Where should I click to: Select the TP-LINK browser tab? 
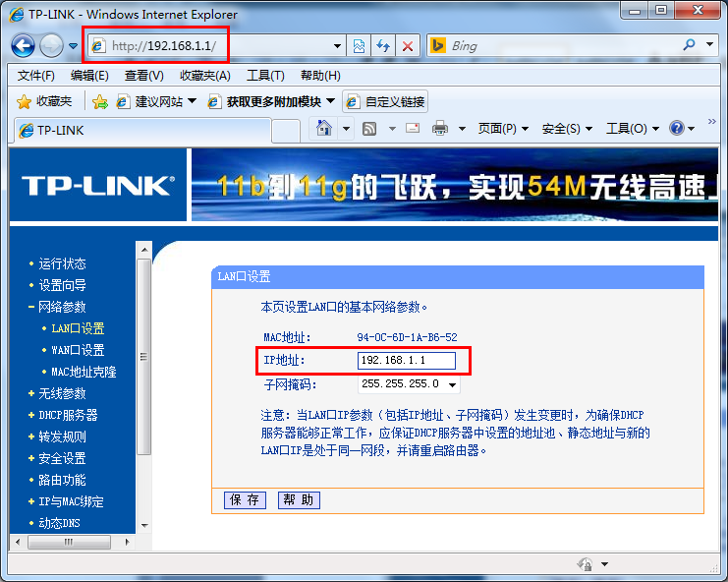(143, 131)
